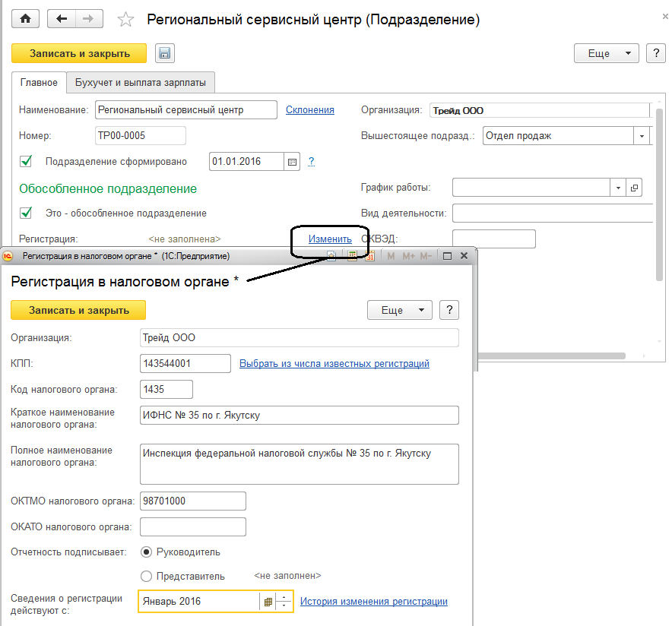Click the 'ОКТМО налогового органа' field

(193, 501)
